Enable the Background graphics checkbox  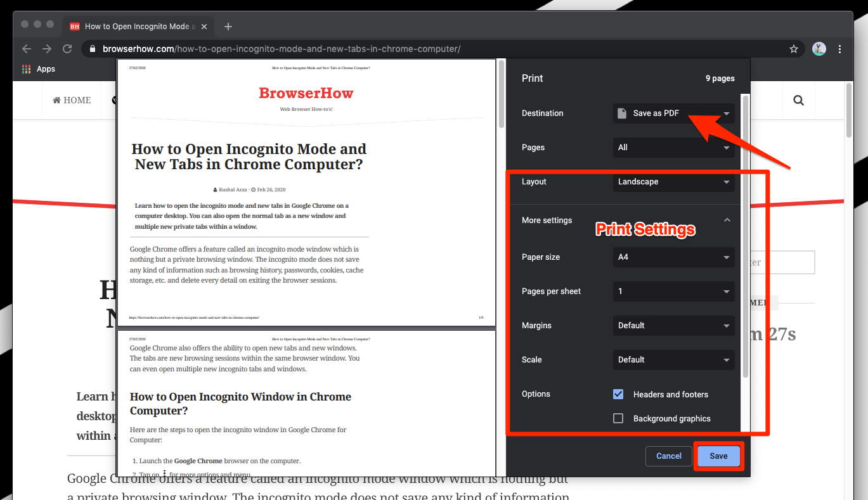point(618,418)
